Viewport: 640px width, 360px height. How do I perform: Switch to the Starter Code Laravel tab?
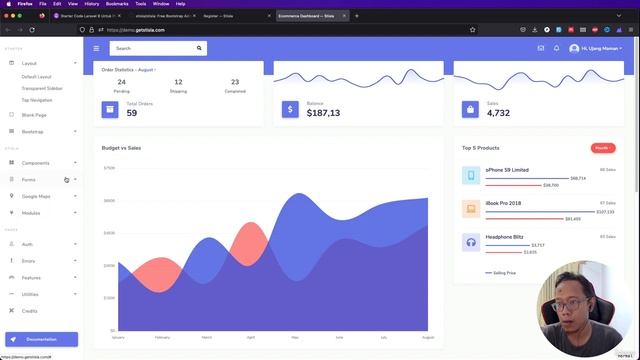click(x=87, y=16)
